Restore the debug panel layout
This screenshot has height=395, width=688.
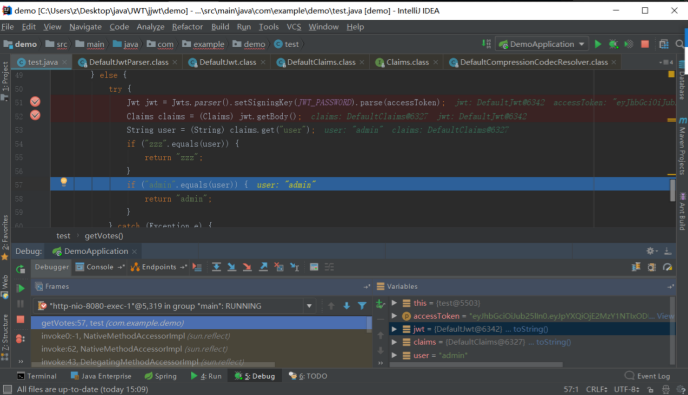(x=636, y=267)
